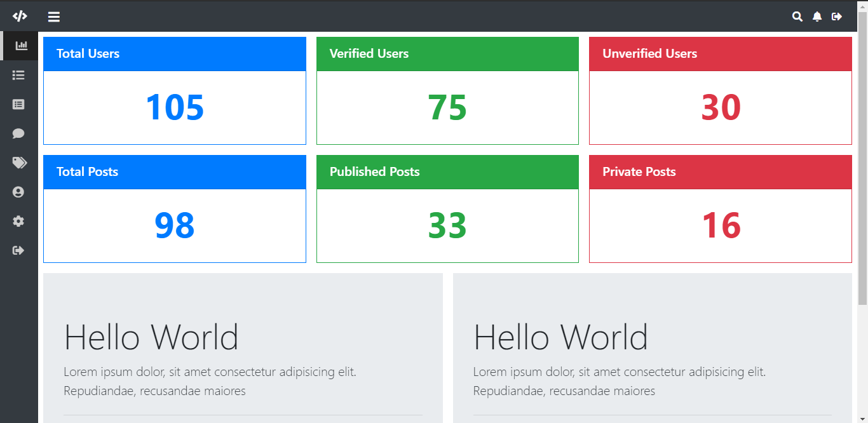Toggle the sidebar with the hamburger menu
Image resolution: width=868 pixels, height=423 pixels.
(x=54, y=17)
